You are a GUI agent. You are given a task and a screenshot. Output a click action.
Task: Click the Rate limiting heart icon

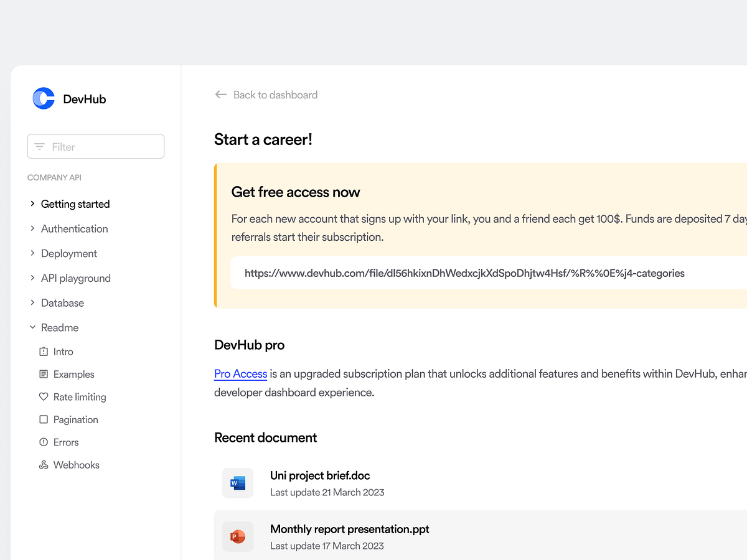[x=44, y=397]
